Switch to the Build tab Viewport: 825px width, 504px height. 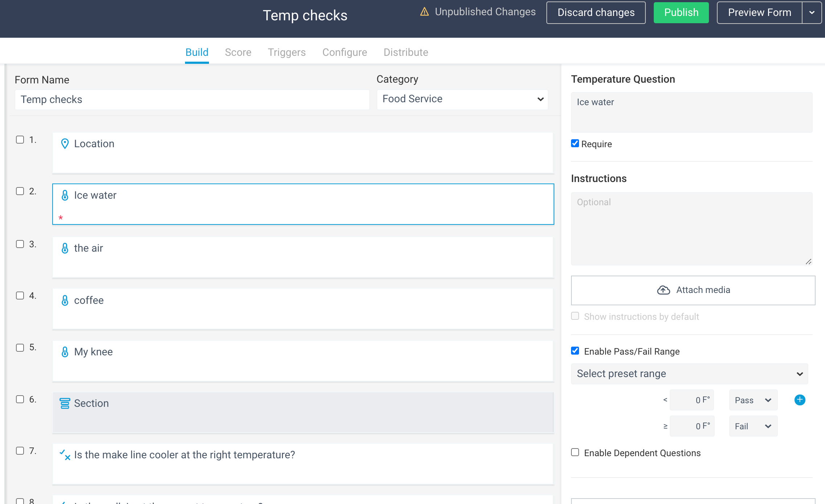197,53
